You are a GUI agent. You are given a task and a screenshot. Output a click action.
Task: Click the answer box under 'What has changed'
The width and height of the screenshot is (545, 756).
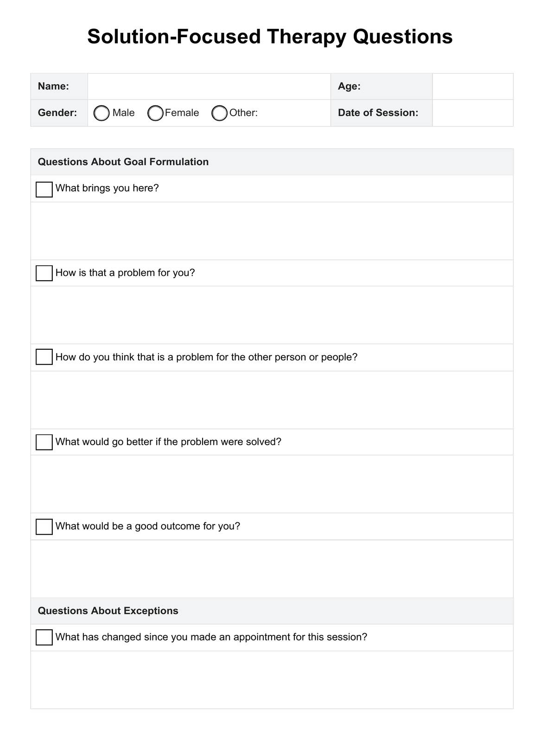(272, 679)
